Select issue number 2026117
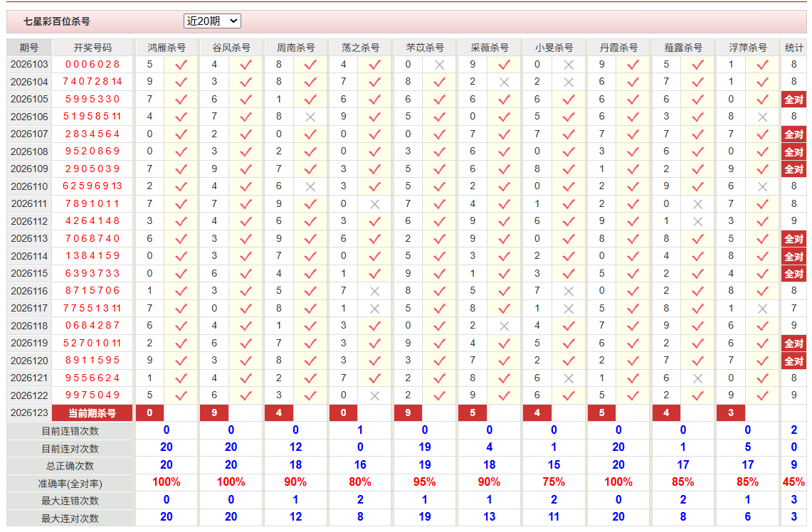812x532 pixels. 29,308
